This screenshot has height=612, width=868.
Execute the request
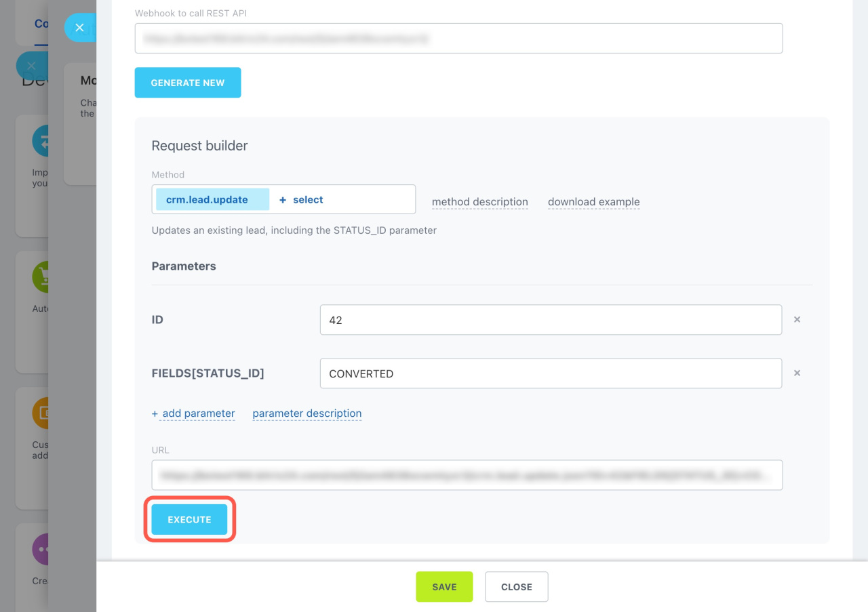189,520
